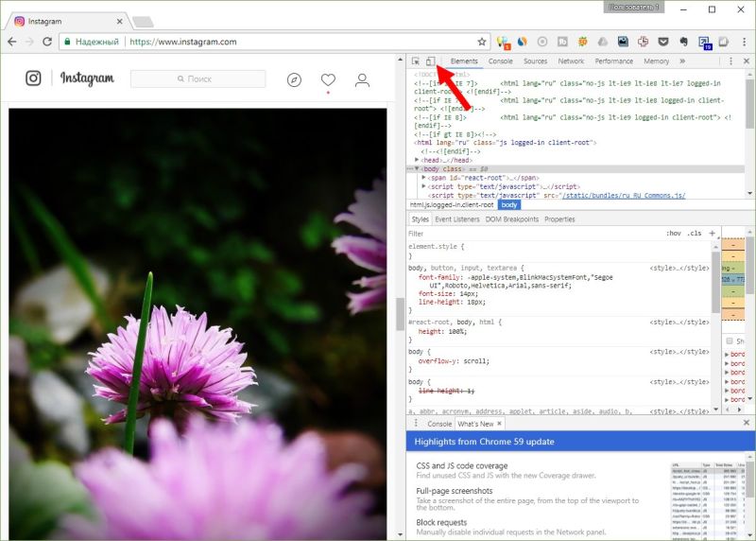Image resolution: width=756 pixels, height=541 pixels.
Task: Switch to the Network tab
Action: pyautogui.click(x=571, y=61)
